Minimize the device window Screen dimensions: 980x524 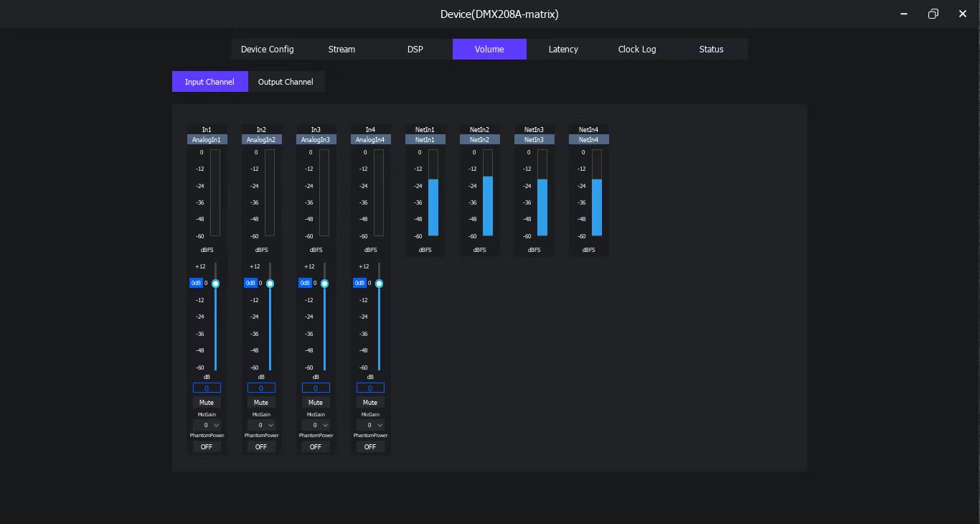click(x=904, y=14)
